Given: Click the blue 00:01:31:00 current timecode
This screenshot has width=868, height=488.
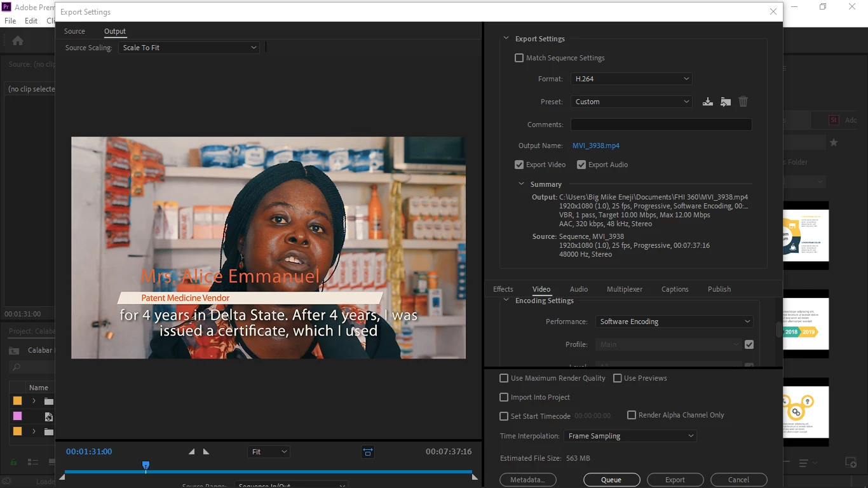Looking at the screenshot, I should point(89,452).
